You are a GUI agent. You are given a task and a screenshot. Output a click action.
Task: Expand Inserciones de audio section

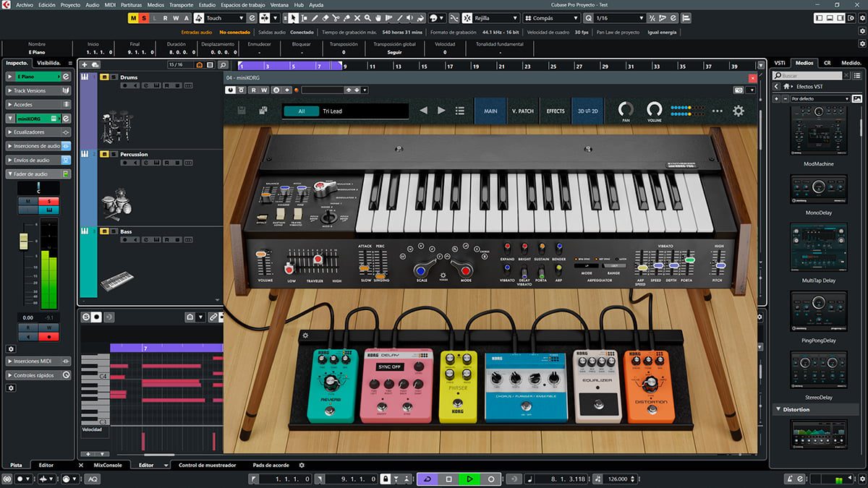coord(38,146)
